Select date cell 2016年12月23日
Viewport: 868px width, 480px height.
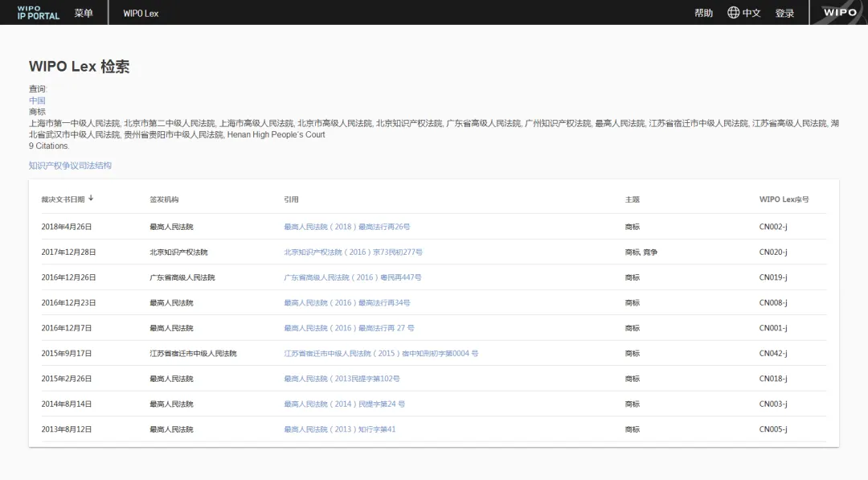[x=68, y=303]
